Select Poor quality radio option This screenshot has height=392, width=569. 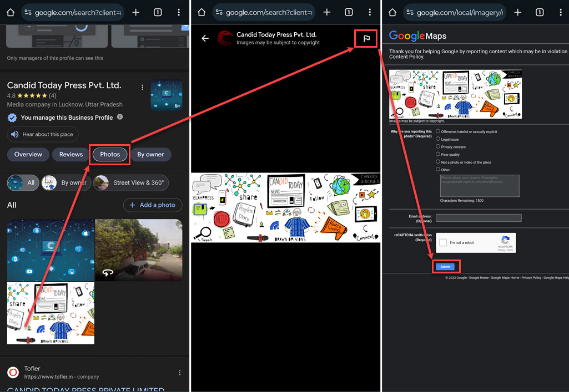tap(438, 154)
